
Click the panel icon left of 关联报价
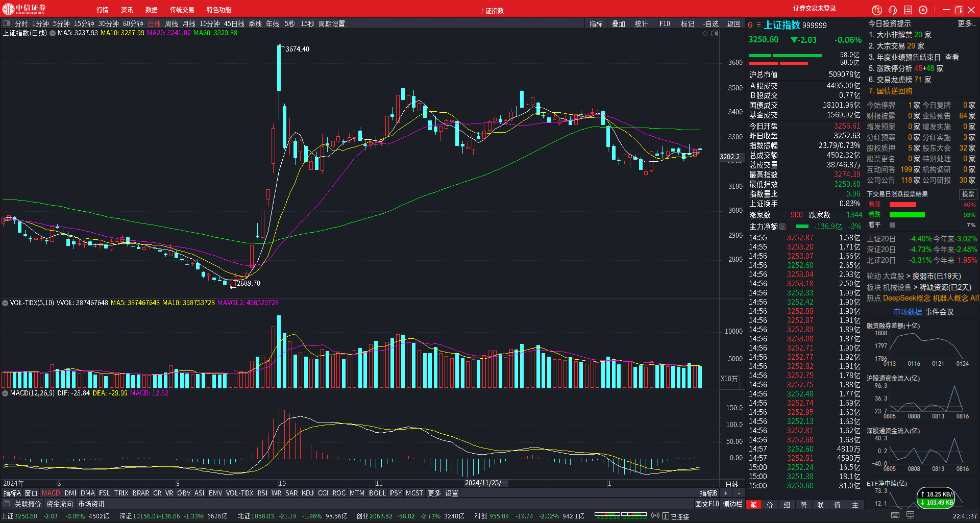[x=7, y=504]
